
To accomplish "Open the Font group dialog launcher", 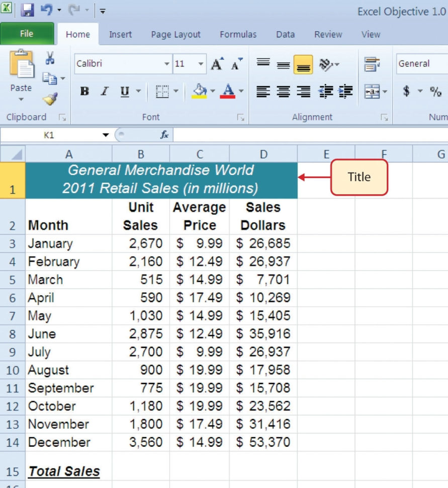I will tap(241, 117).
